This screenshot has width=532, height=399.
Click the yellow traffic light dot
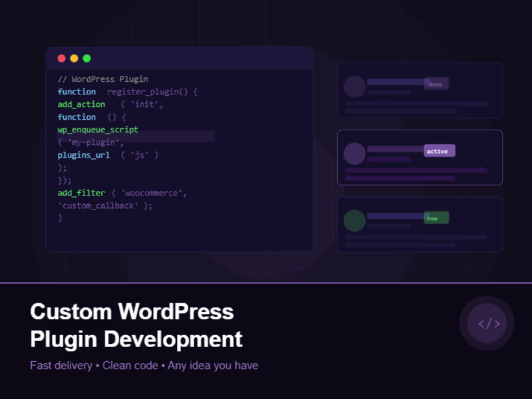pyautogui.click(x=74, y=58)
